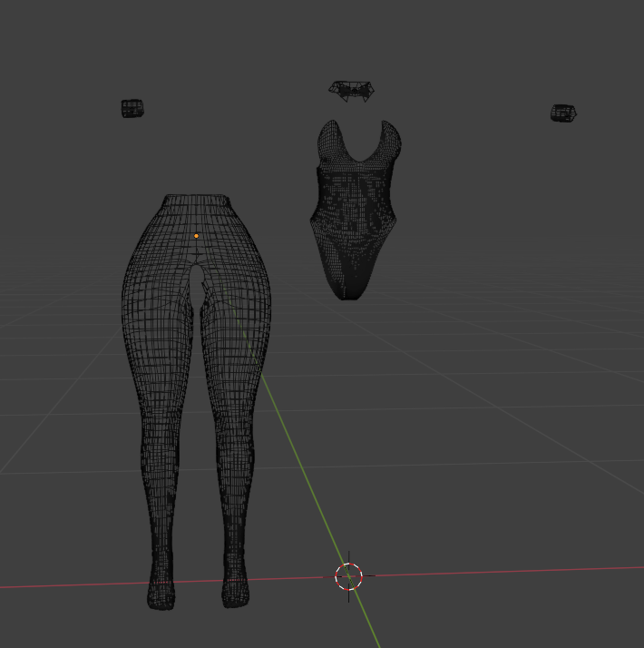Select the left wrist cuff object
This screenshot has width=644, height=648.
(x=132, y=108)
